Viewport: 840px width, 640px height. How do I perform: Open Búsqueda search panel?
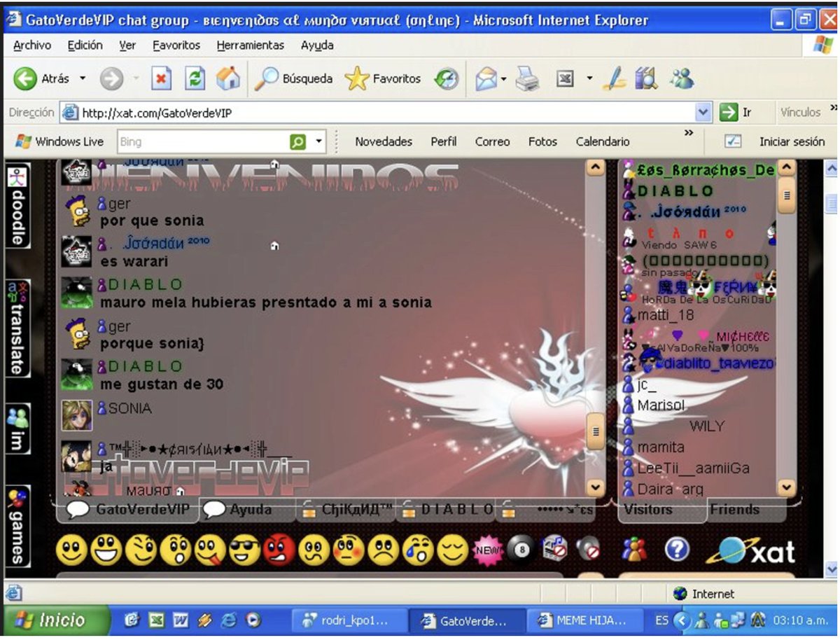(x=293, y=78)
